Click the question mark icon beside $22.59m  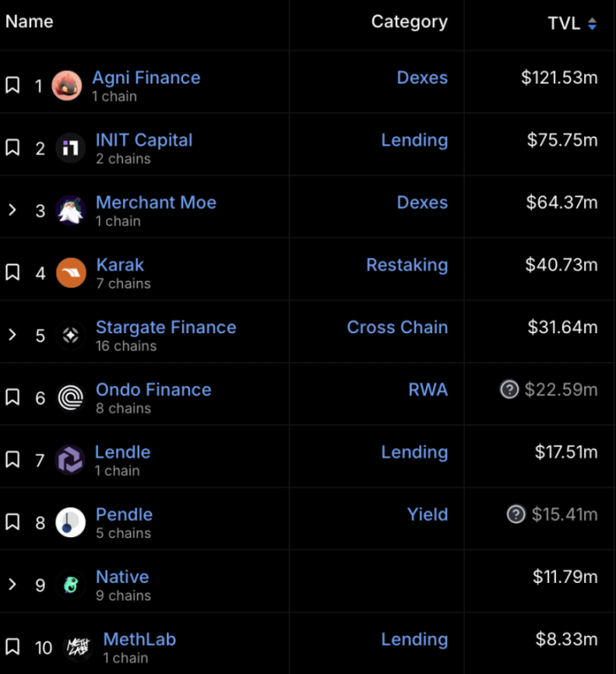pyautogui.click(x=509, y=390)
